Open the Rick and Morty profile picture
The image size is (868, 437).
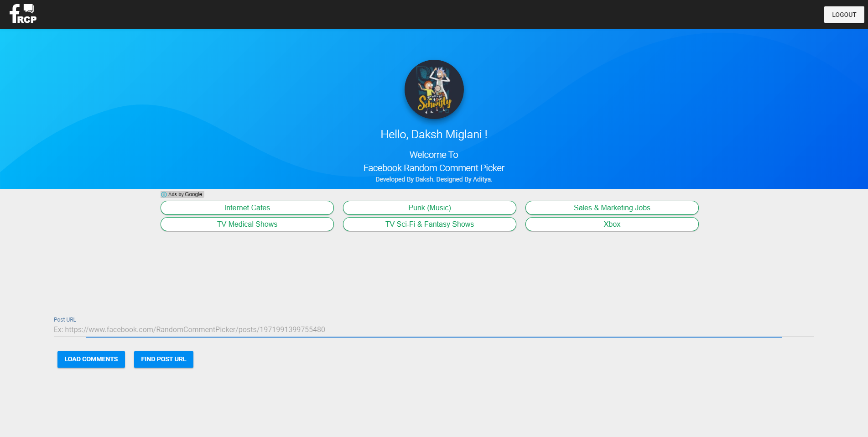click(x=434, y=89)
